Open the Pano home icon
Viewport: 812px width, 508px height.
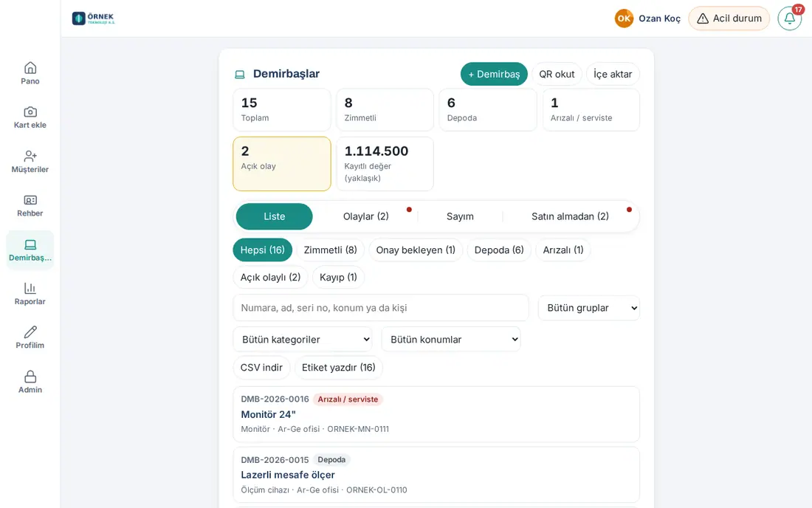30,68
